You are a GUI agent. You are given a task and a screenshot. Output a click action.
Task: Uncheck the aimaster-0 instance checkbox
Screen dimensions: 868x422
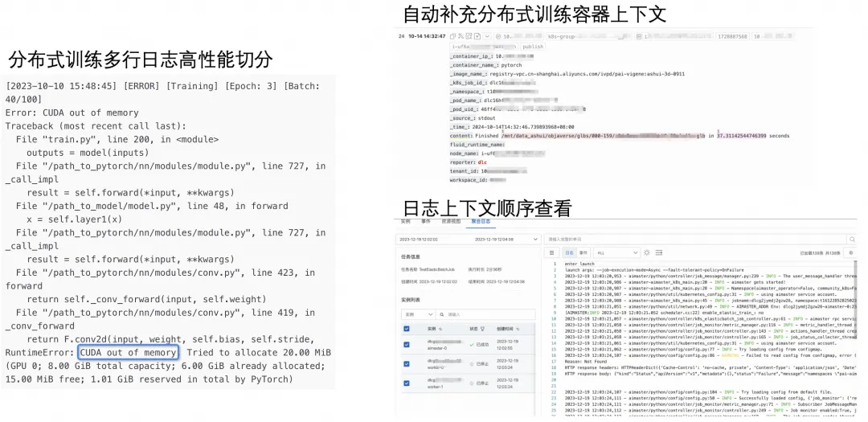(407, 345)
